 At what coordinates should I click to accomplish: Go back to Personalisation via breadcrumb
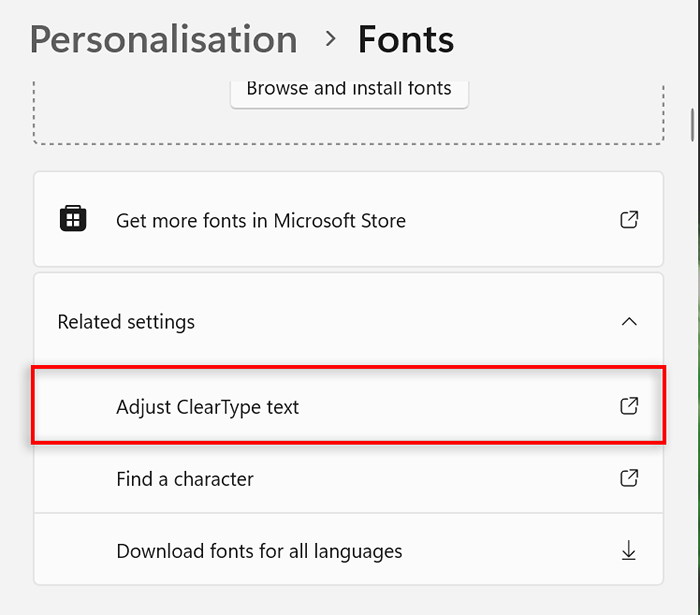(163, 40)
